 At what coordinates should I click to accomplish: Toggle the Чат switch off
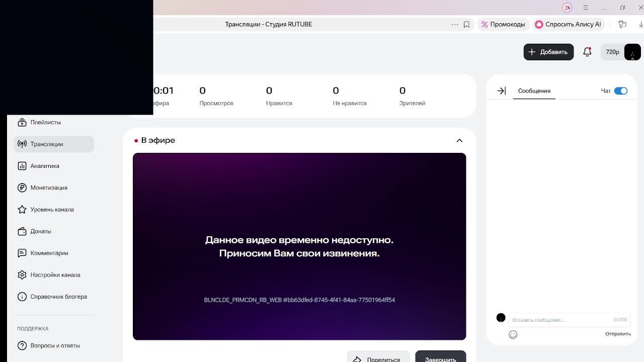[621, 91]
